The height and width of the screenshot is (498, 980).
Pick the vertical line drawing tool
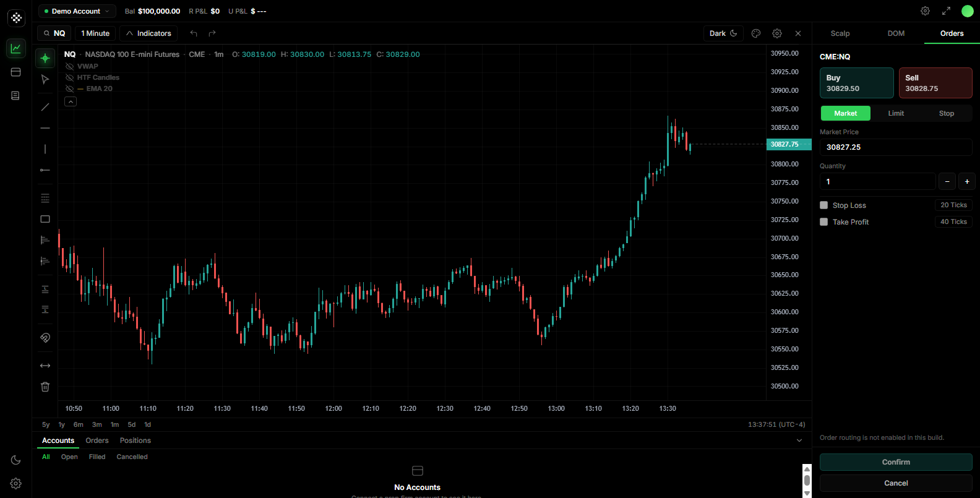(x=45, y=149)
